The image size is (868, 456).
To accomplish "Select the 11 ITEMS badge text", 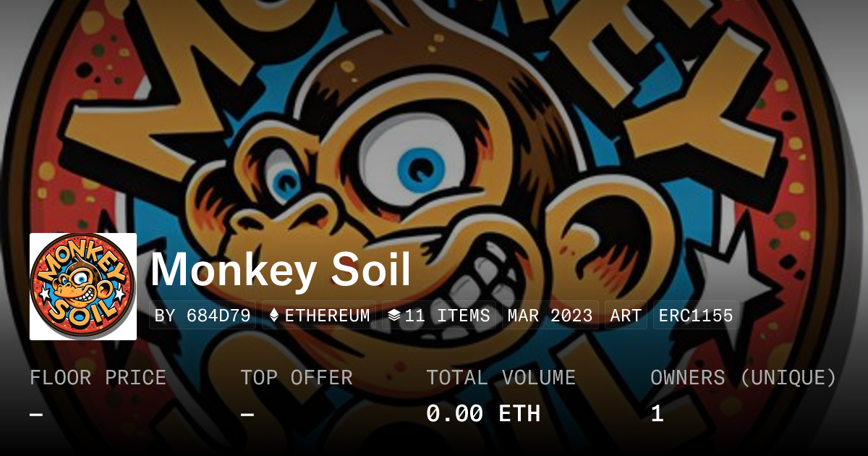I will click(448, 316).
